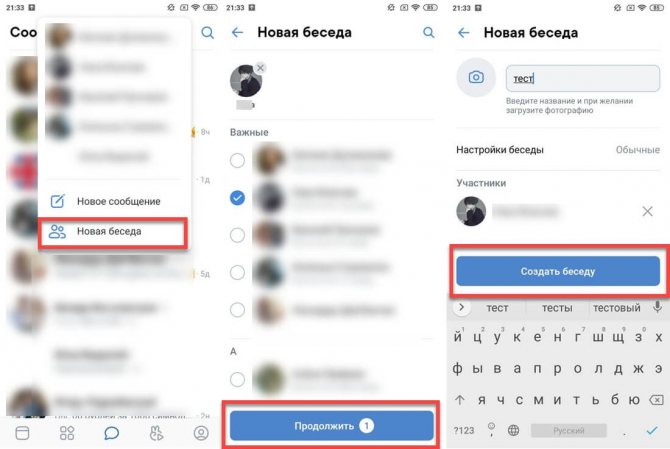The image size is (670, 449).
Task: Select the contact under section A
Action: pos(237,379)
